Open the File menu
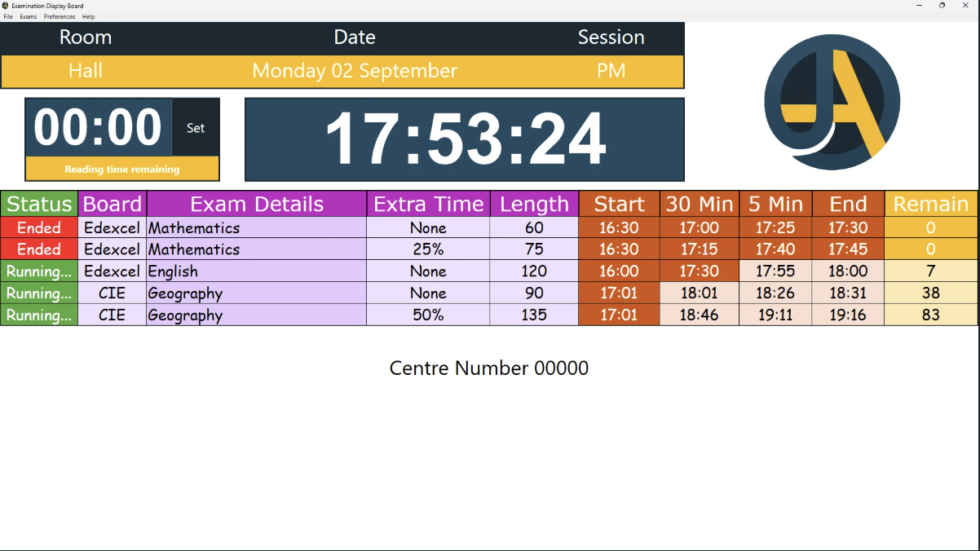 click(8, 16)
